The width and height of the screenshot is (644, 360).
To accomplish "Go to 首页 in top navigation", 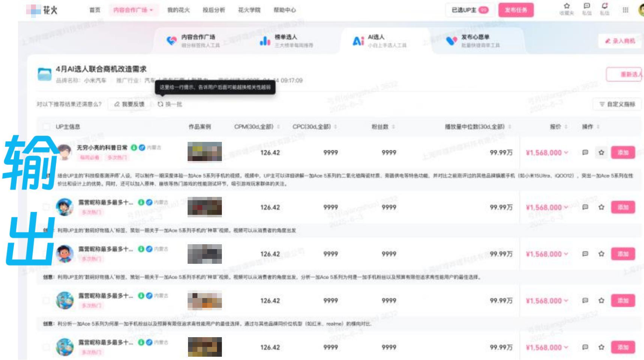I will 95,10.
